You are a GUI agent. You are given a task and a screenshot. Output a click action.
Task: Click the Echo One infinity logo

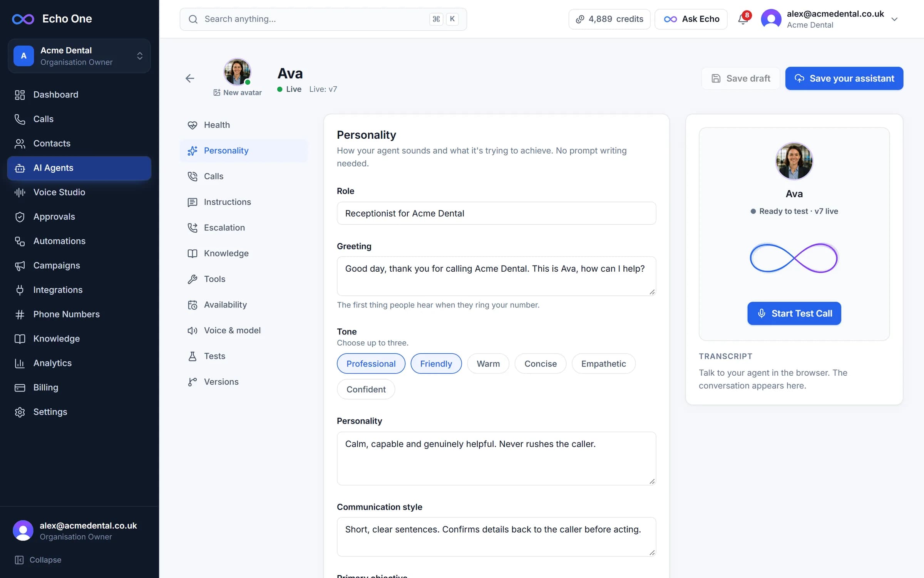coord(23,18)
